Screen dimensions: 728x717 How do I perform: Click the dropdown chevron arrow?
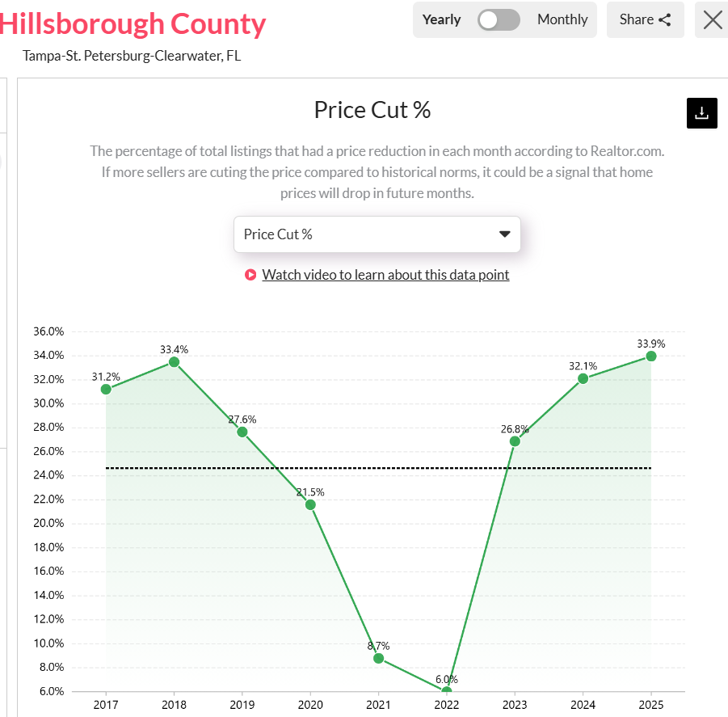pos(504,234)
